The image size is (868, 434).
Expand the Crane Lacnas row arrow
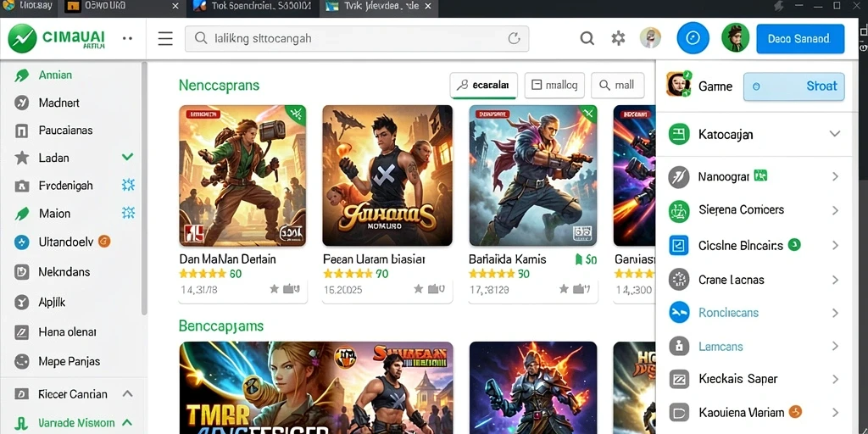[x=835, y=280]
